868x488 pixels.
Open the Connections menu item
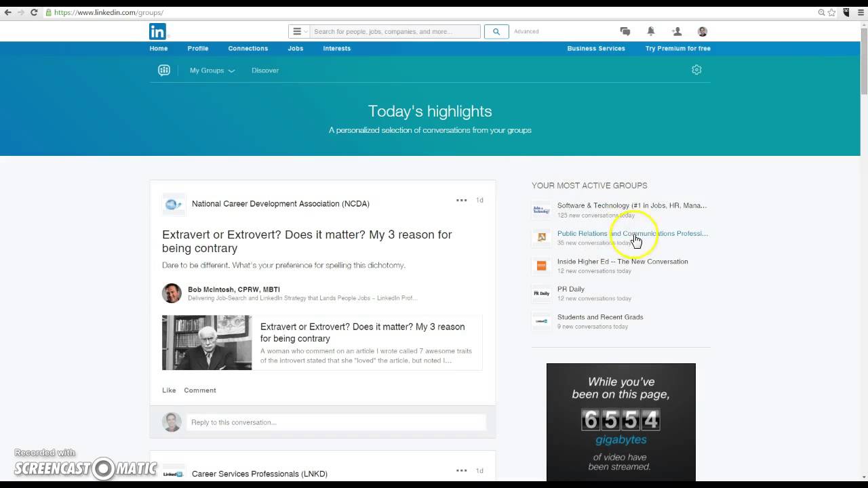coord(248,49)
